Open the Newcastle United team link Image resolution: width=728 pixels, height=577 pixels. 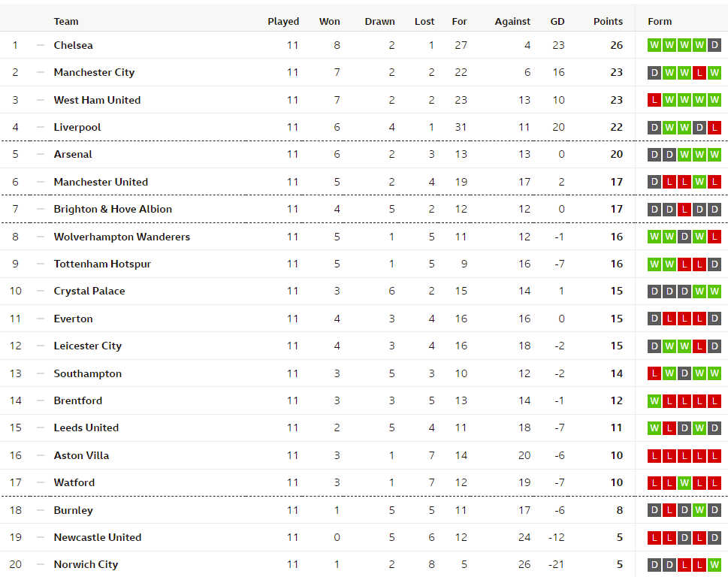(98, 537)
